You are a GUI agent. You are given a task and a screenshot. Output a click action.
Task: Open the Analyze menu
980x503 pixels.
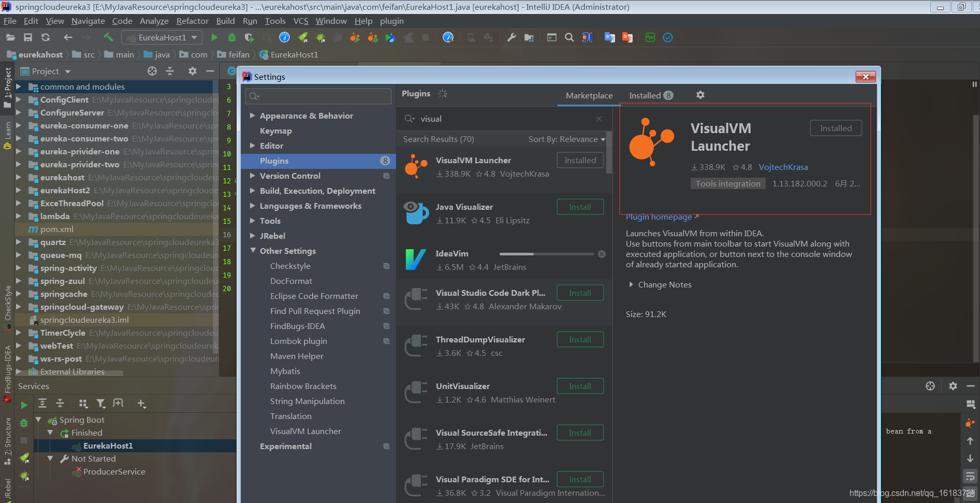(154, 21)
